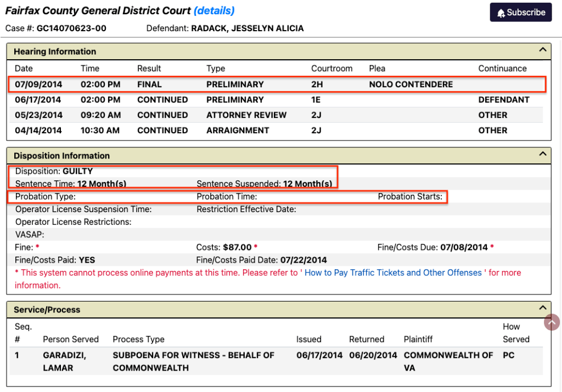Open How to Pay Traffic Tickets link
The width and height of the screenshot is (562, 392).
[393, 273]
